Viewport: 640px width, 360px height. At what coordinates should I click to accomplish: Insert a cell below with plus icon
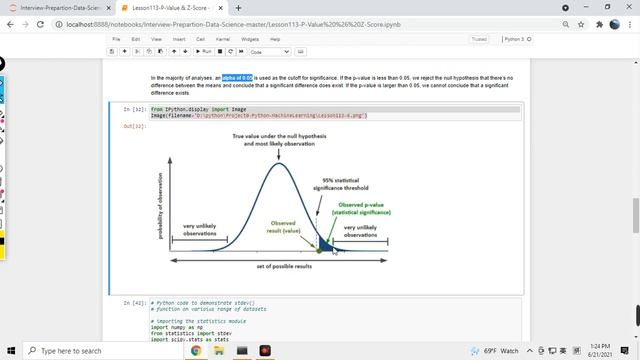click(x=124, y=51)
